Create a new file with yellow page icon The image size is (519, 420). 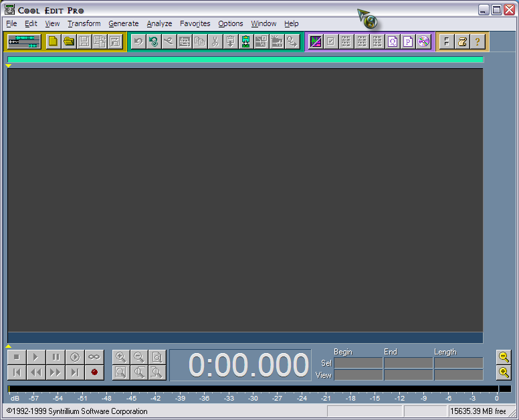[x=53, y=41]
